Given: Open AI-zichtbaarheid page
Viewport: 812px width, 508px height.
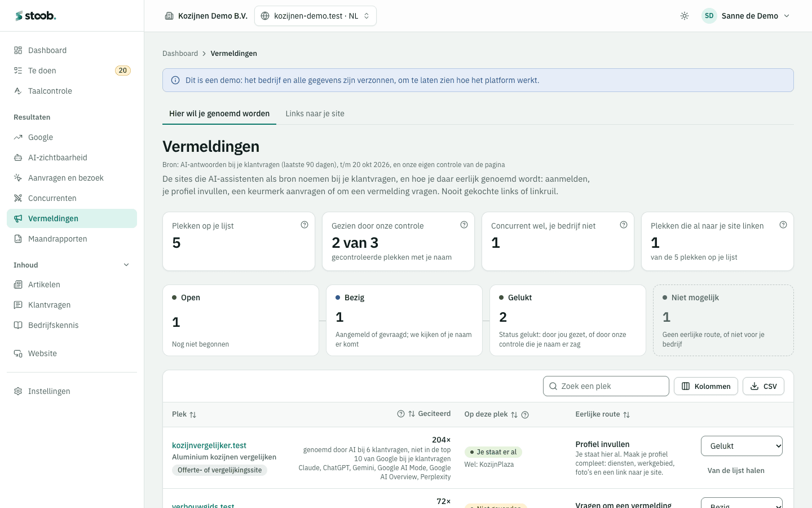Looking at the screenshot, I should pyautogui.click(x=72, y=157).
